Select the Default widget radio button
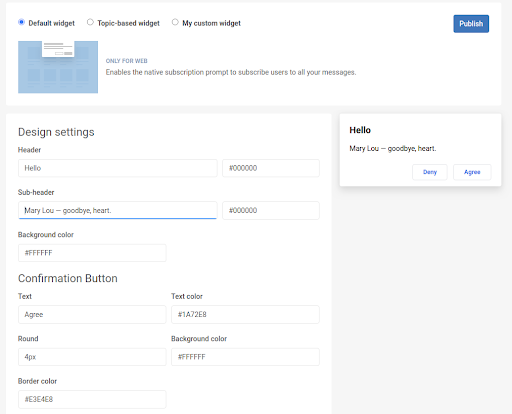 [21, 22]
